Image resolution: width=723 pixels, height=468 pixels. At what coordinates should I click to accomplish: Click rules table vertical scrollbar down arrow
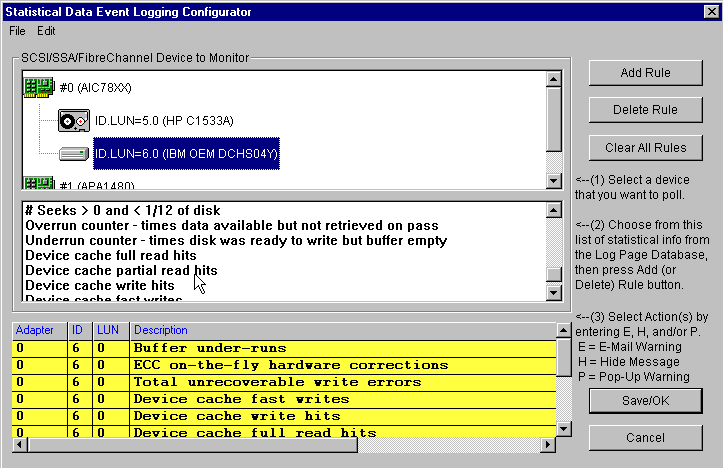564,429
